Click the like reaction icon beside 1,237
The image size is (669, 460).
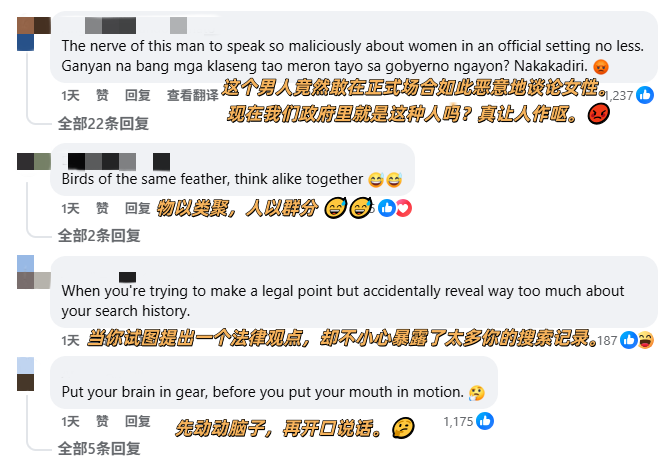(x=645, y=95)
